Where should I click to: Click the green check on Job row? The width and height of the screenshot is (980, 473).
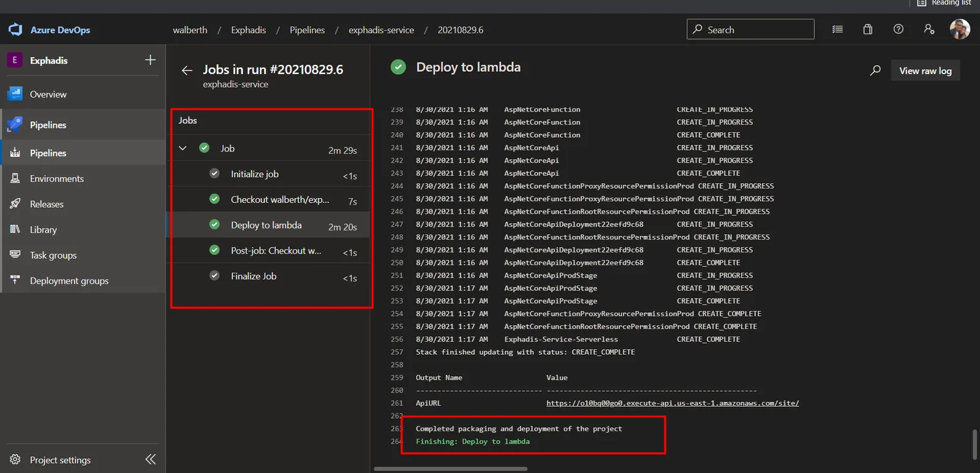[x=204, y=148]
